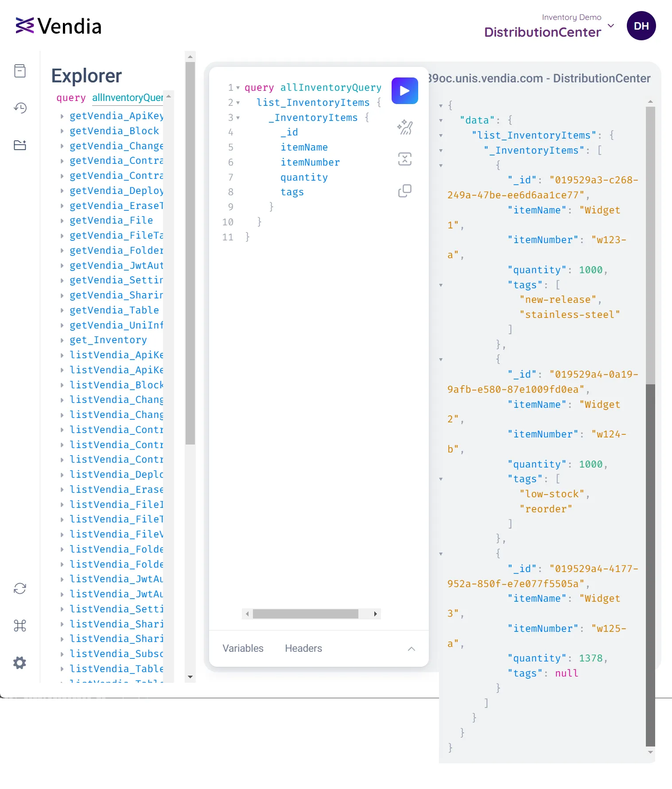This screenshot has height=789, width=672.
Task: Click the itemNumber field in query editor
Action: tap(310, 162)
